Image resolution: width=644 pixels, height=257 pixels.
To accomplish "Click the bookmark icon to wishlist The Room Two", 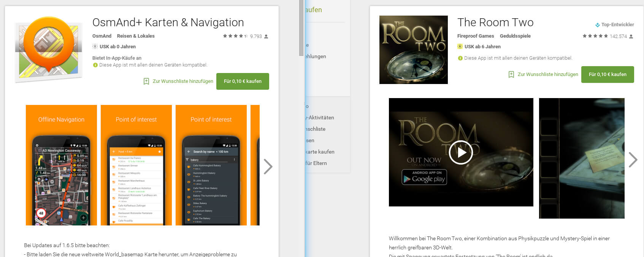I will pyautogui.click(x=511, y=75).
